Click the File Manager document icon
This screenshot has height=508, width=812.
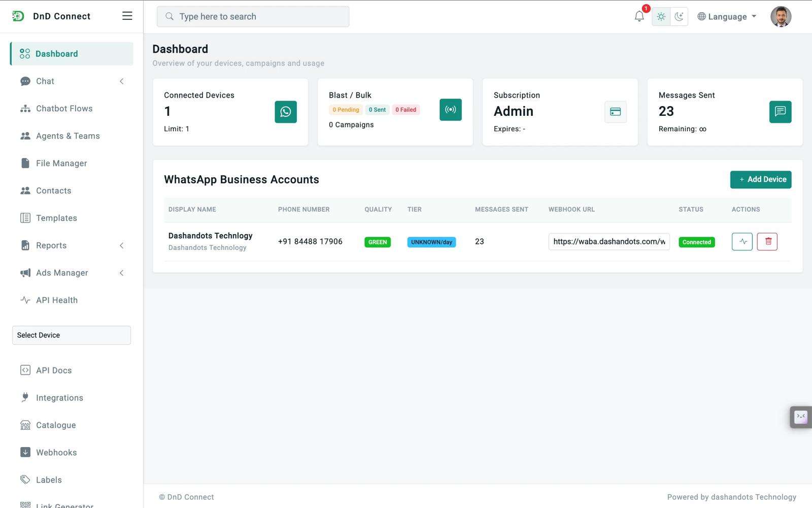pos(25,163)
